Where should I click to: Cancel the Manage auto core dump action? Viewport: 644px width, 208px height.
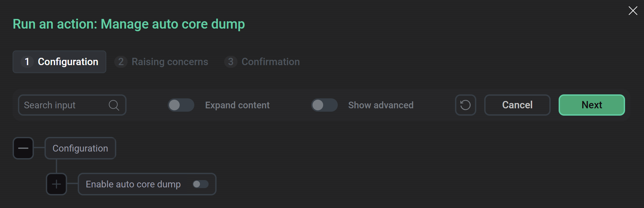[517, 105]
